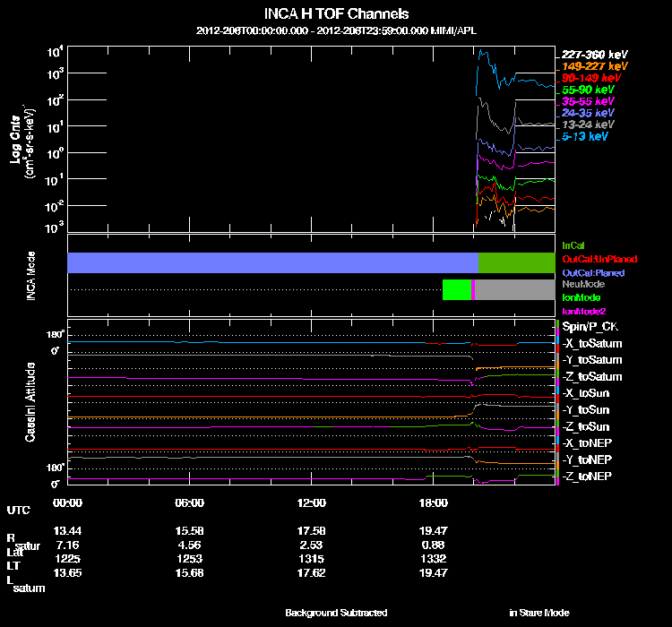Choose the NeuMode legend entry

(x=581, y=283)
